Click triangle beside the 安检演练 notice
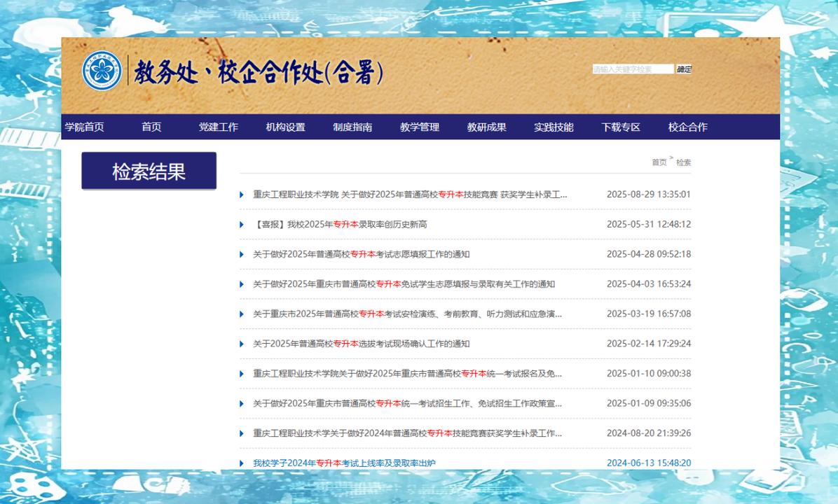Image resolution: width=838 pixels, height=504 pixels. (241, 314)
